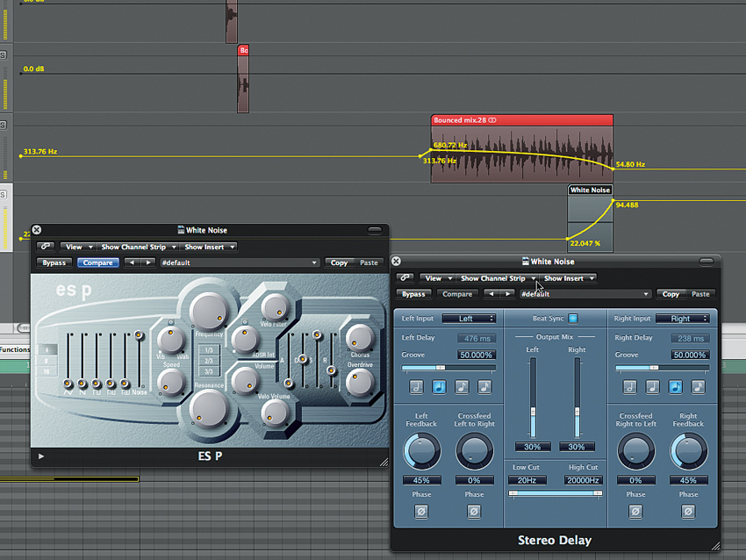Screen dimensions: 746x560
Task: Choose the third note value for Left Delay
Action: (462, 387)
